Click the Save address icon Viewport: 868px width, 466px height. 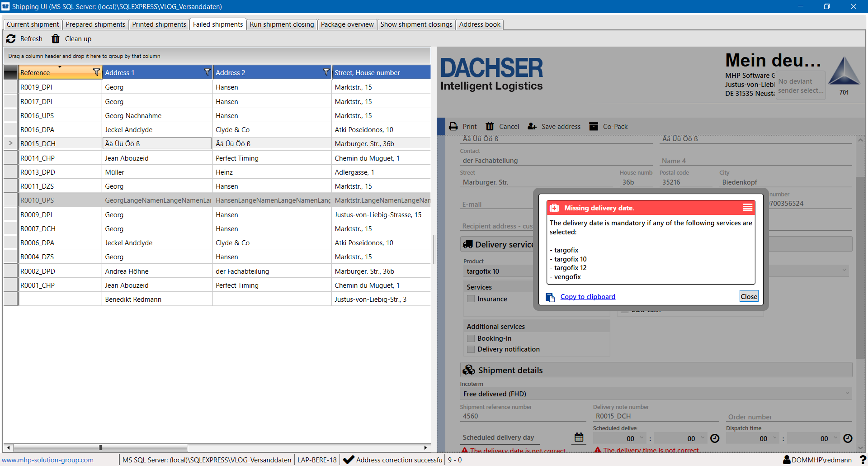click(x=532, y=127)
